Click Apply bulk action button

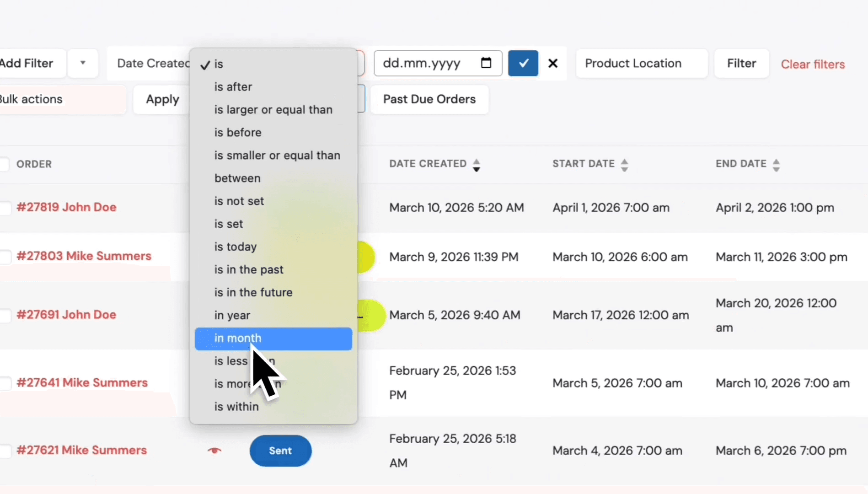pyautogui.click(x=162, y=99)
